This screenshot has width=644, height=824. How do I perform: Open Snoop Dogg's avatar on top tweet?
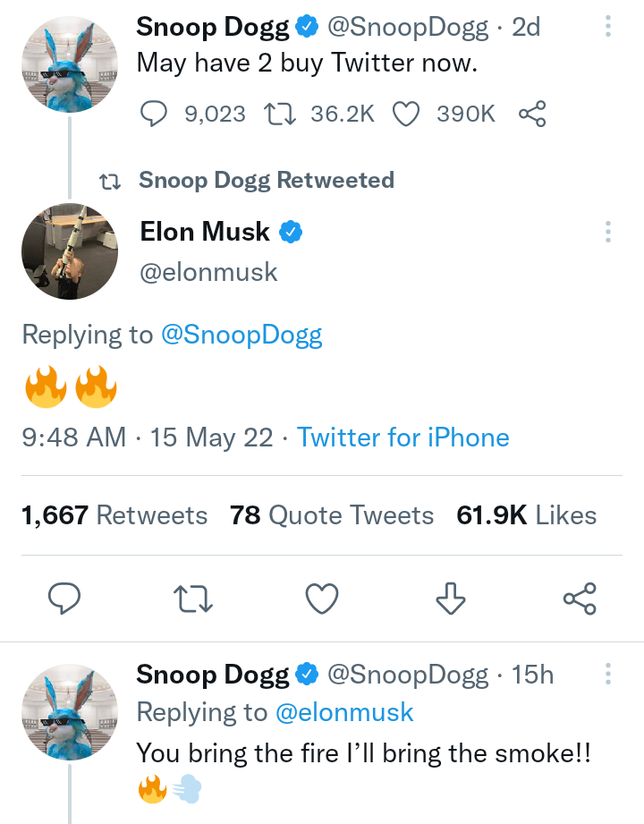[70, 64]
